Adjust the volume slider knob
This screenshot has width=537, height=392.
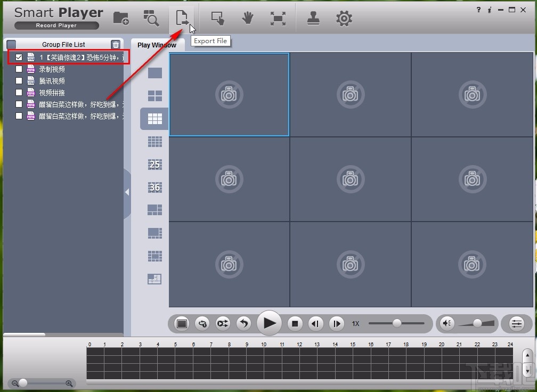click(477, 323)
